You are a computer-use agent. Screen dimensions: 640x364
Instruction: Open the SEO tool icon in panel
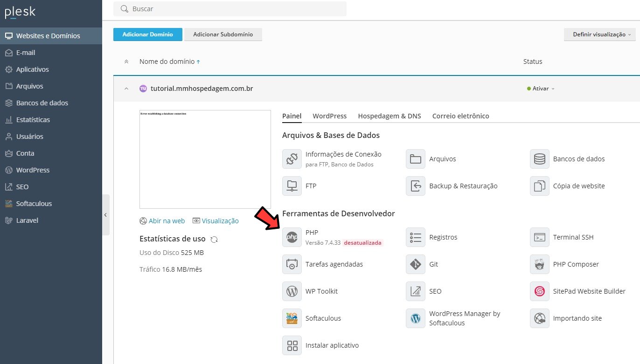416,291
